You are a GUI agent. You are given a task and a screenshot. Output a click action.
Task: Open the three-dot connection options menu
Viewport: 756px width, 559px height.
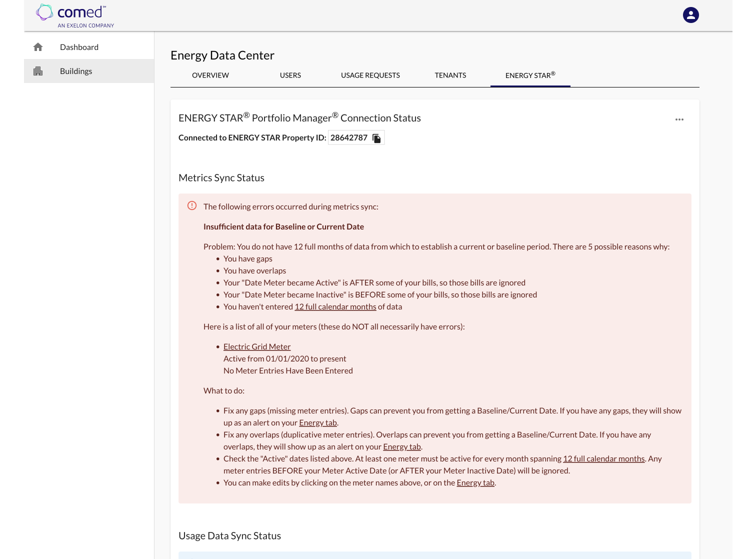tap(679, 119)
